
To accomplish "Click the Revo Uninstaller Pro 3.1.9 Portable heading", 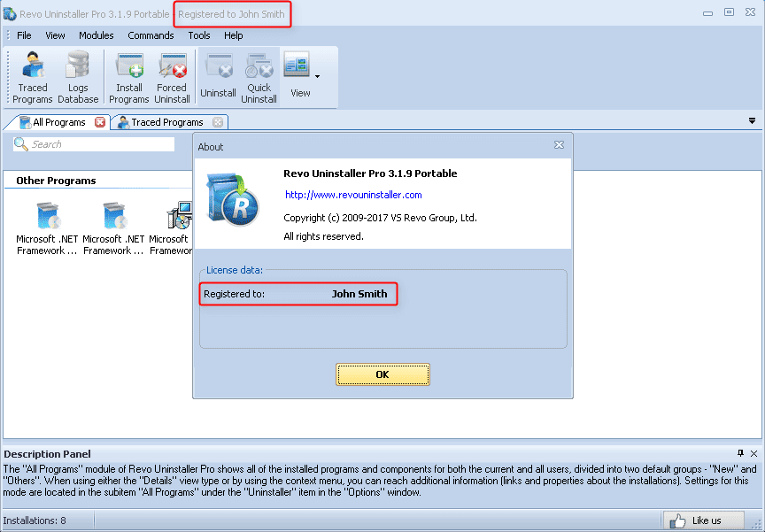I will pos(370,173).
